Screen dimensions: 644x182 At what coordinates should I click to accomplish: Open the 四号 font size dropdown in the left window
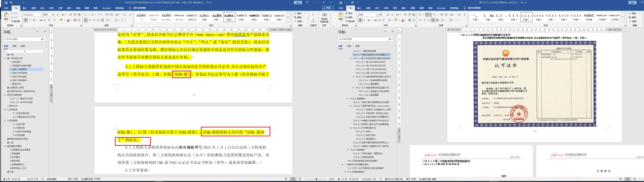click(x=50, y=15)
